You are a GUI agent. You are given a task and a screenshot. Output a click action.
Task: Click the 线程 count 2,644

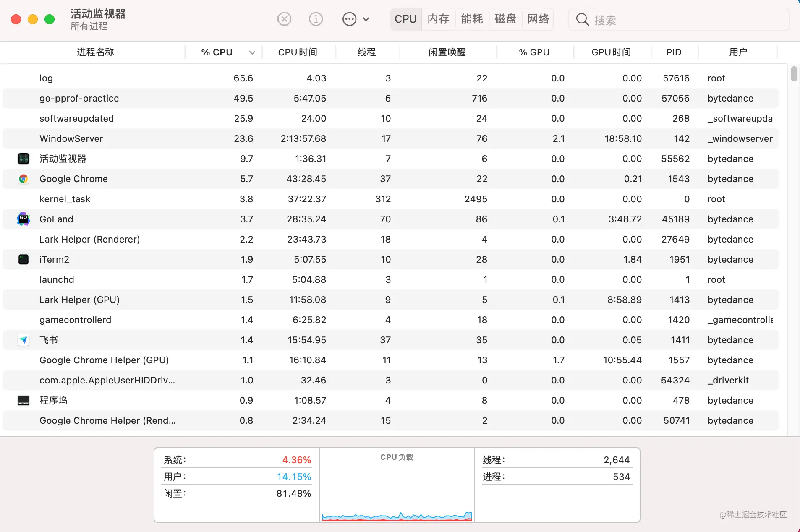[617, 460]
